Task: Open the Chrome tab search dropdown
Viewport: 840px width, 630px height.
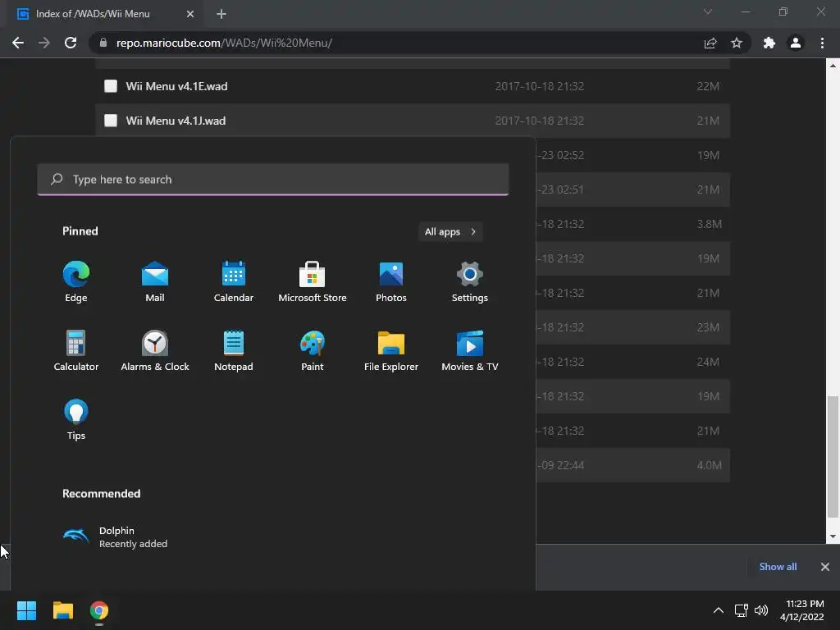Action: point(708,11)
